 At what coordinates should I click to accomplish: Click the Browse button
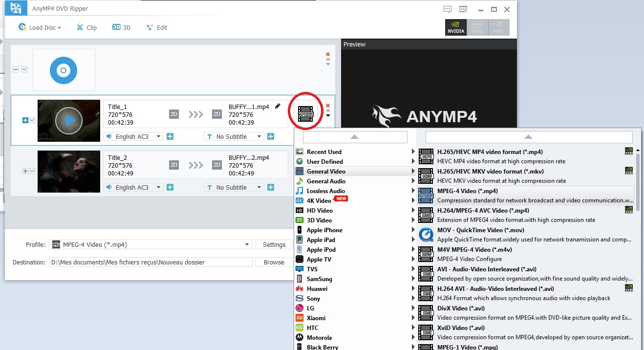pyautogui.click(x=274, y=262)
